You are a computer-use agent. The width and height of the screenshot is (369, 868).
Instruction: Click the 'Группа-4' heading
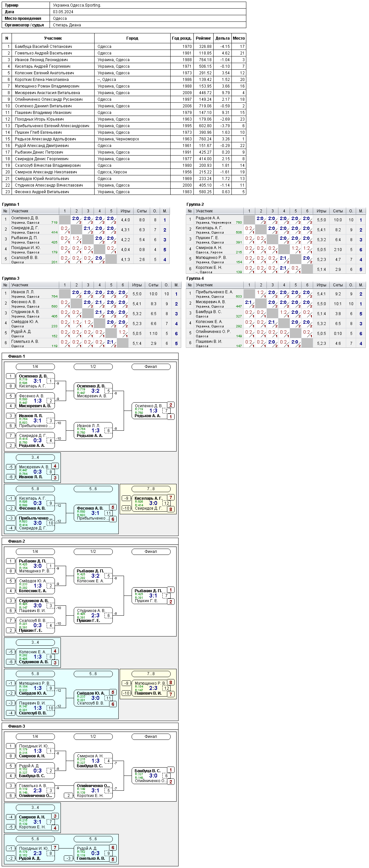point(195,278)
